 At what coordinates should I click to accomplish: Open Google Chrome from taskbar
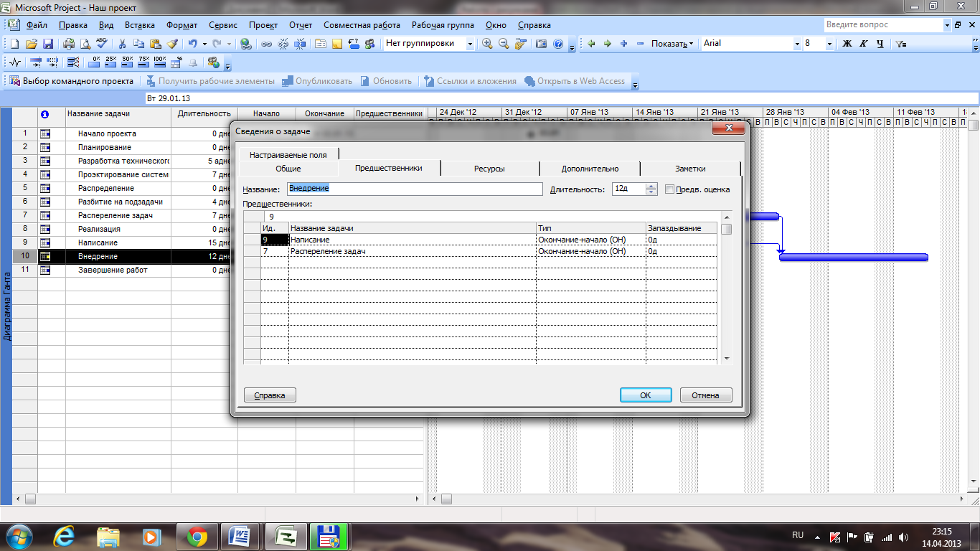197,536
